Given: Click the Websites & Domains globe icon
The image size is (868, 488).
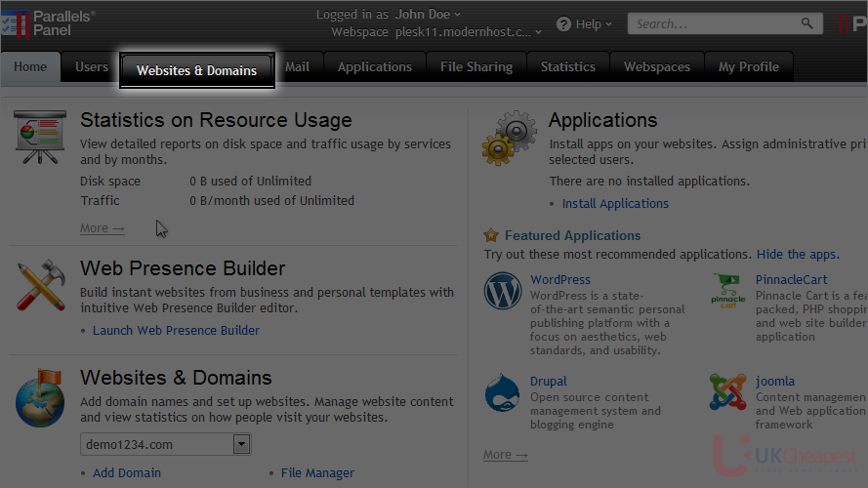Looking at the screenshot, I should [40, 398].
